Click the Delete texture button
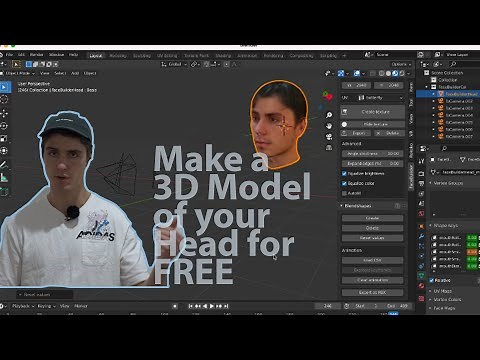480x360 pixels. [x=389, y=133]
